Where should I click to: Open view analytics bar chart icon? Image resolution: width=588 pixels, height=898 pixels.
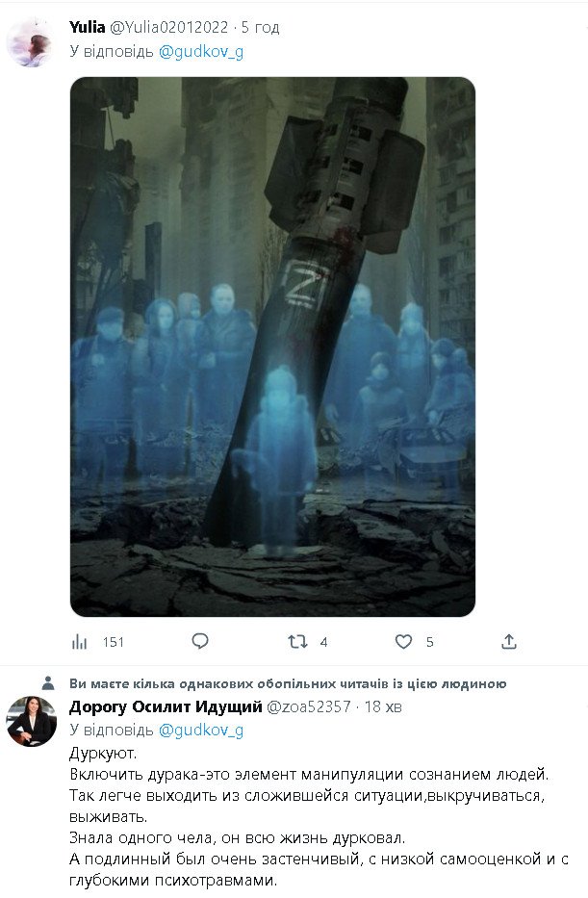pyautogui.click(x=80, y=642)
